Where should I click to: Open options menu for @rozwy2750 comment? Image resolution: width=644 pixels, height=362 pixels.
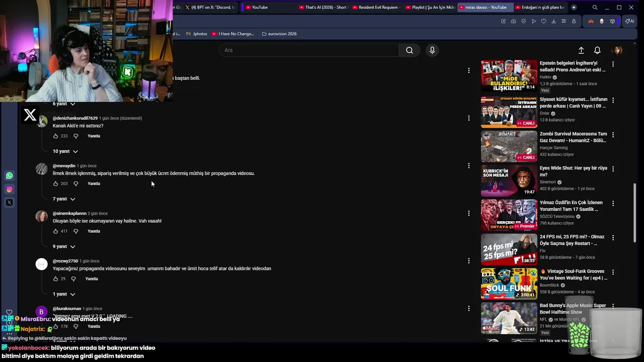tap(468, 261)
